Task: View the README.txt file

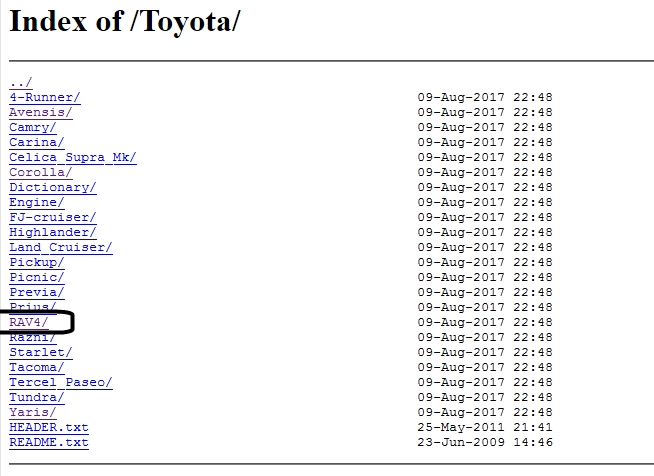Action: [x=48, y=442]
